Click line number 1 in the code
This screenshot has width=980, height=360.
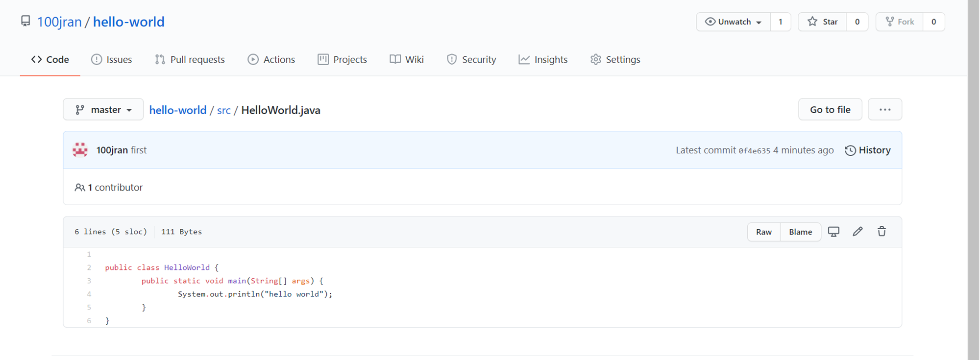[89, 254]
